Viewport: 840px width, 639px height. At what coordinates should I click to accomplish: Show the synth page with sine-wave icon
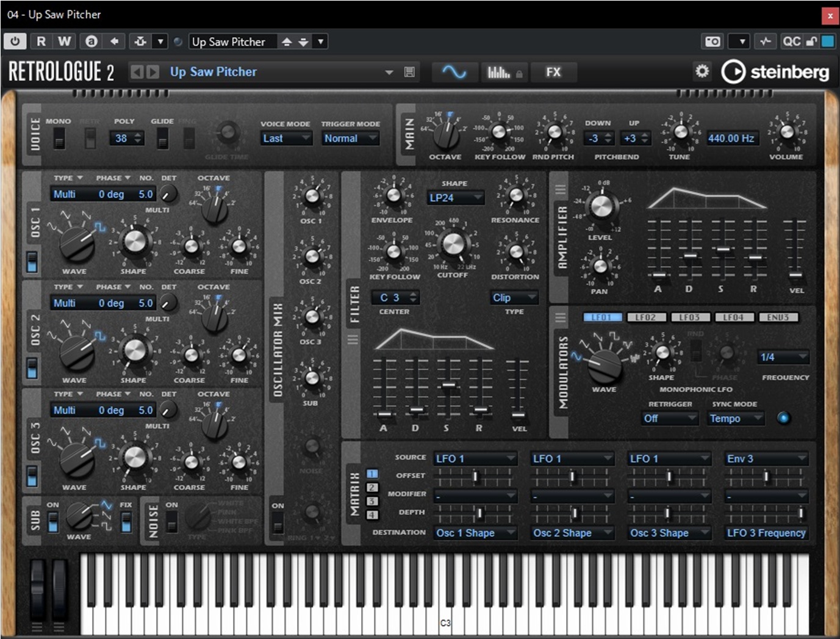coord(454,72)
